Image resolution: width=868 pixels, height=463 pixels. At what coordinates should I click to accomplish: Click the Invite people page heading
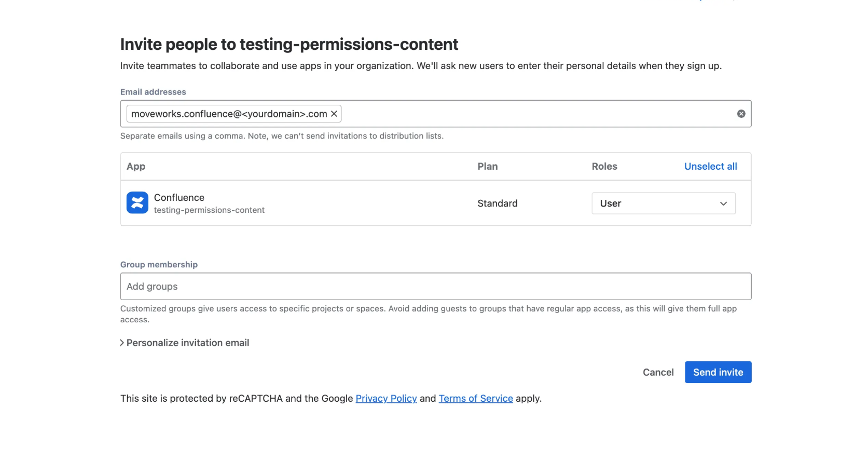click(289, 45)
